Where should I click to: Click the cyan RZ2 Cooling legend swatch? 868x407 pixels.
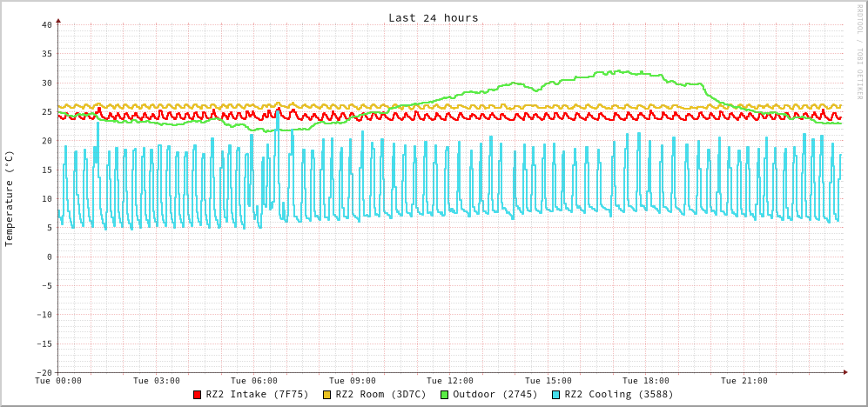(x=556, y=395)
